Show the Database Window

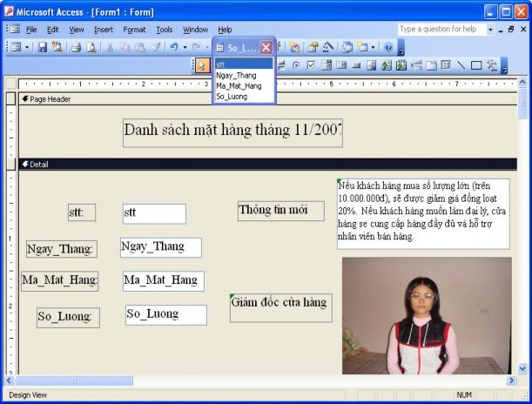pyautogui.click(x=347, y=47)
